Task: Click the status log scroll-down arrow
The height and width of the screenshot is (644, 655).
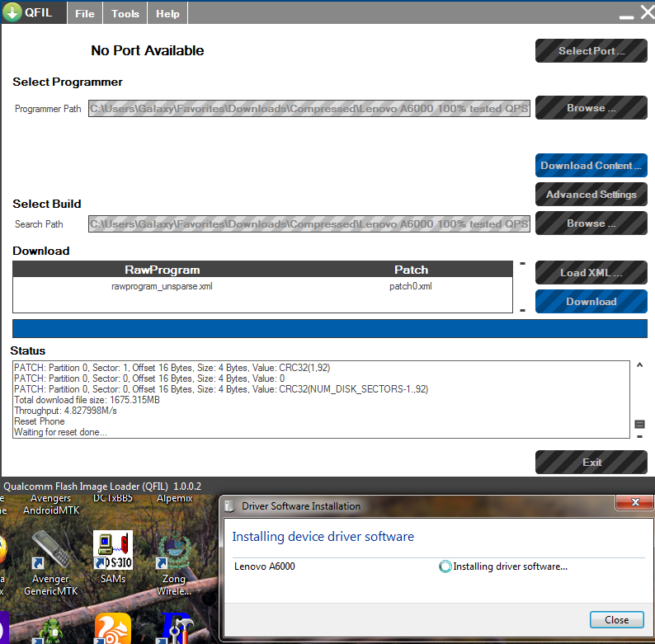Action: 639,437
